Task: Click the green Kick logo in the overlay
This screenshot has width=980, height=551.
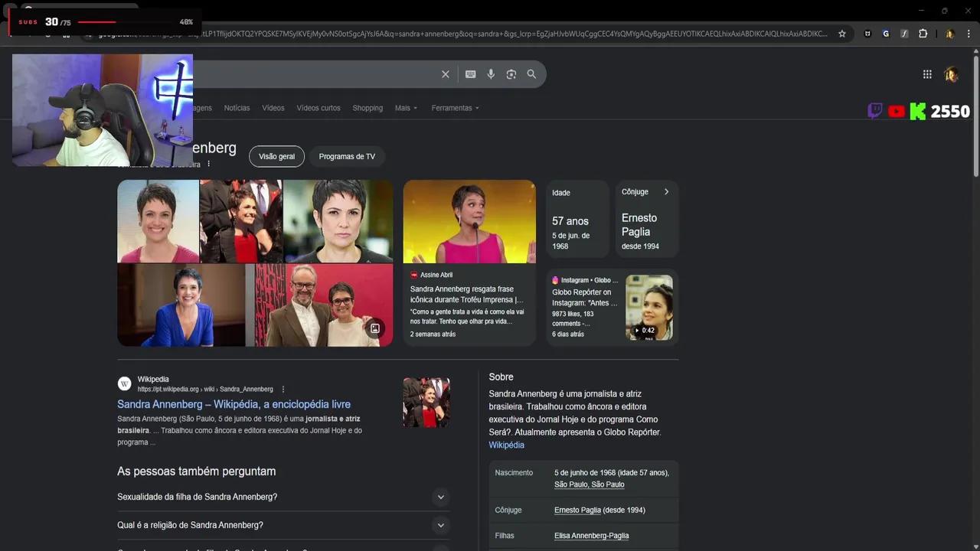Action: coord(917,112)
